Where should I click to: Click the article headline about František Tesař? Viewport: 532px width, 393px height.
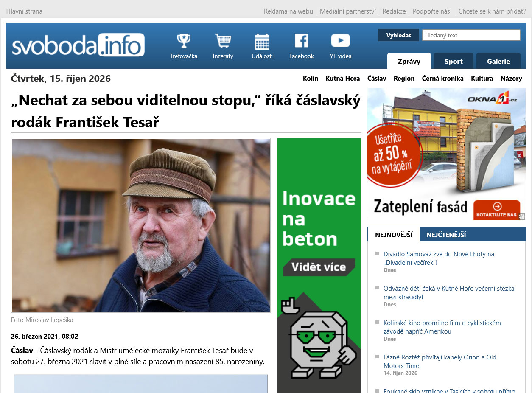click(x=186, y=111)
